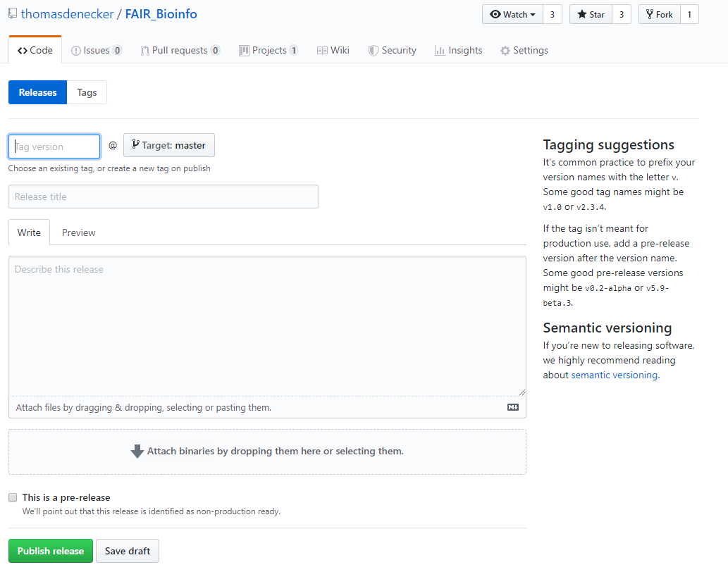
Task: Switch to the Preview tab
Action: pos(78,232)
